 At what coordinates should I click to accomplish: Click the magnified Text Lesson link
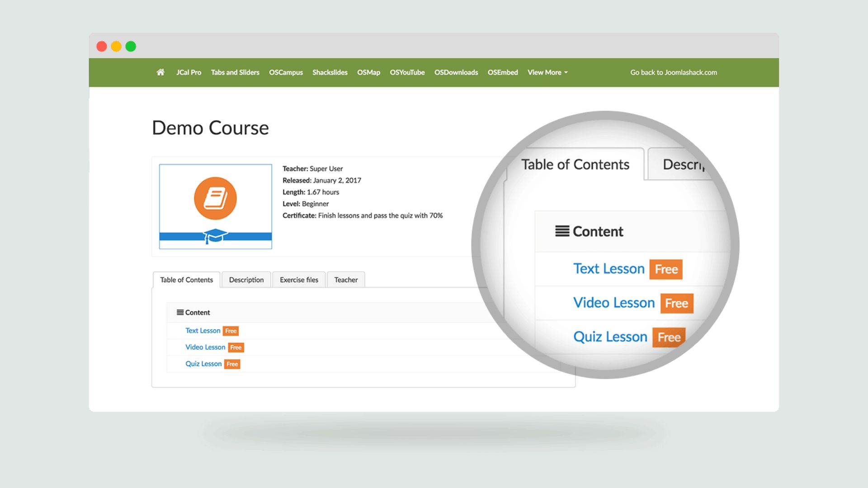click(x=609, y=269)
